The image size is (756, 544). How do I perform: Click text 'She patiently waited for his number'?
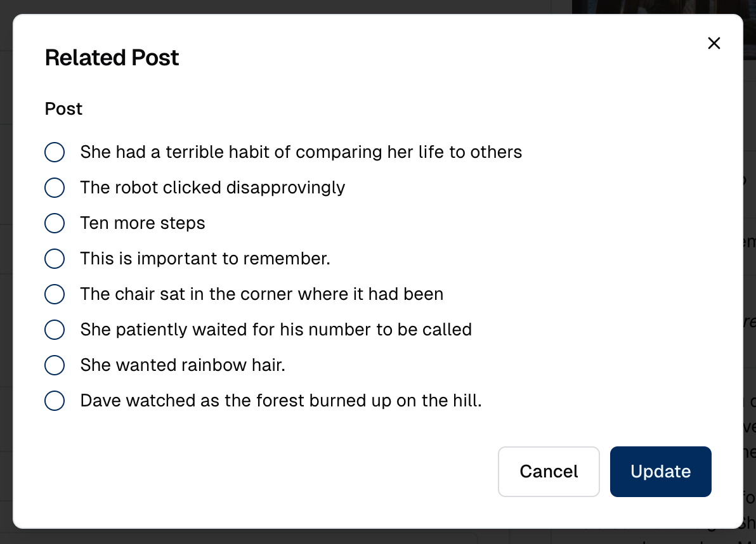276,330
